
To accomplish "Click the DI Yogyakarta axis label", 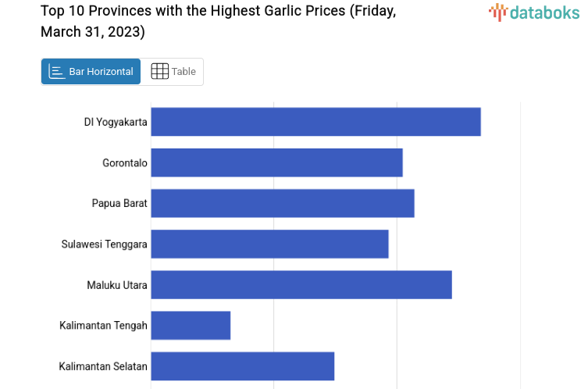I will [x=116, y=122].
